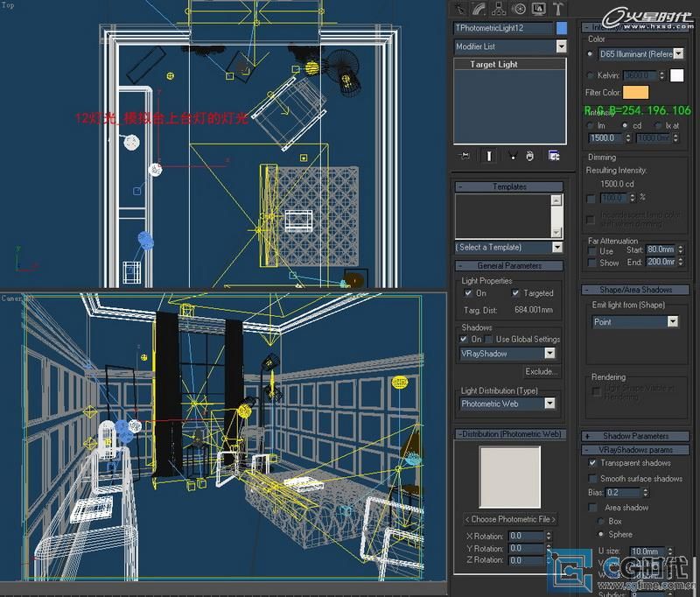
Task: Toggle the Pin Stack icon
Action: tap(465, 156)
